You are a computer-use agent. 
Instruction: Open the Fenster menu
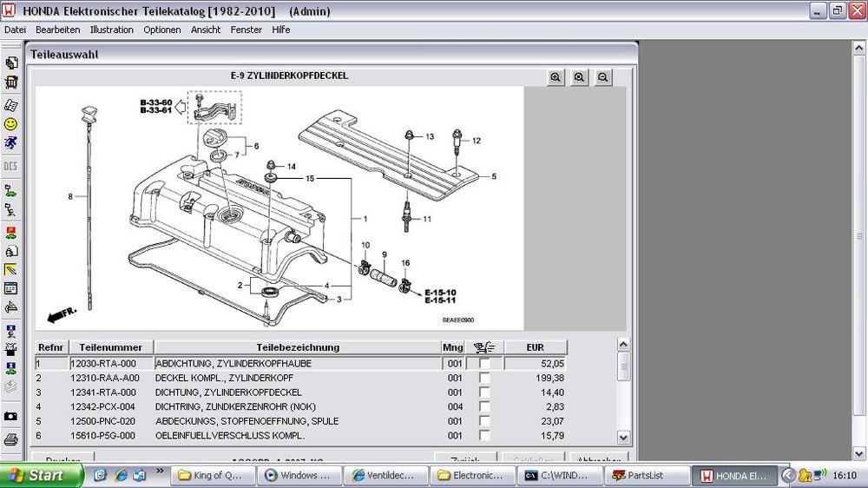pyautogui.click(x=247, y=30)
